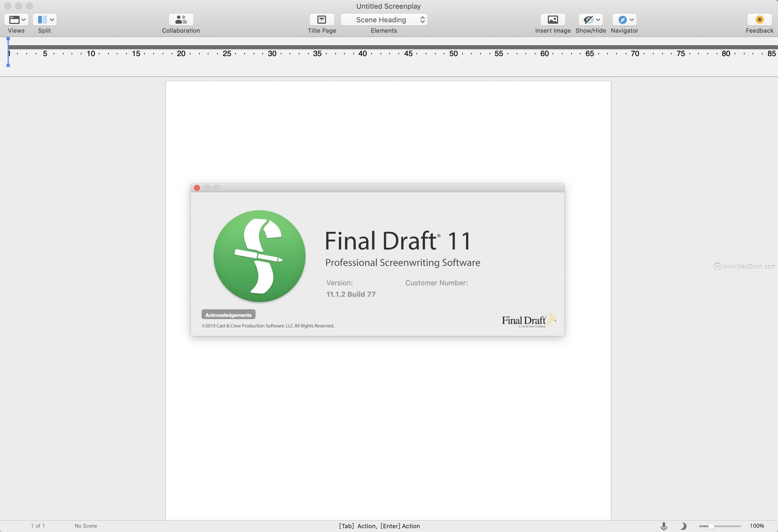778x532 pixels.
Task: Close the Final Draft about dialog
Action: click(197, 188)
